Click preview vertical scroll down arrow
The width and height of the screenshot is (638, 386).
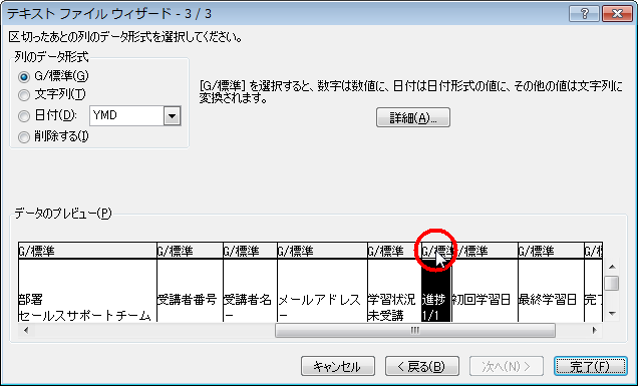point(612,314)
